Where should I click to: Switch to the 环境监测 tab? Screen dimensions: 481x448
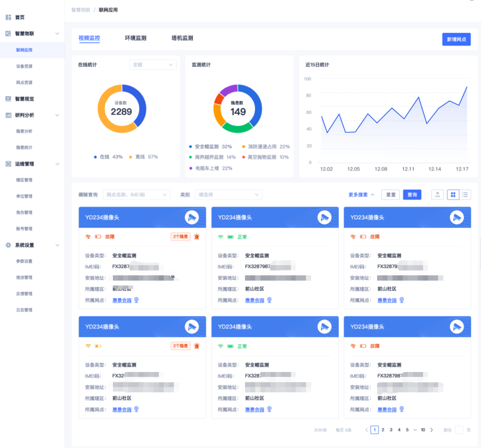pos(135,38)
